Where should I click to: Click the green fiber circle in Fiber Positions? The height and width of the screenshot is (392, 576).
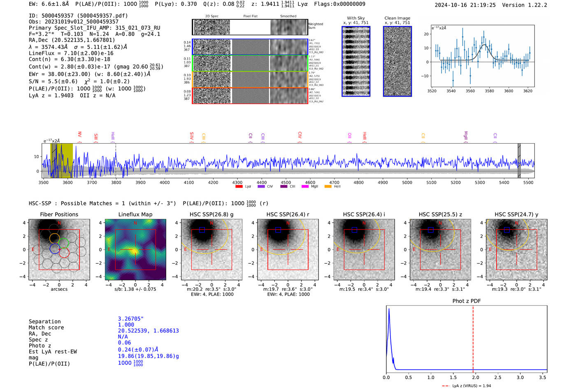pos(64,243)
